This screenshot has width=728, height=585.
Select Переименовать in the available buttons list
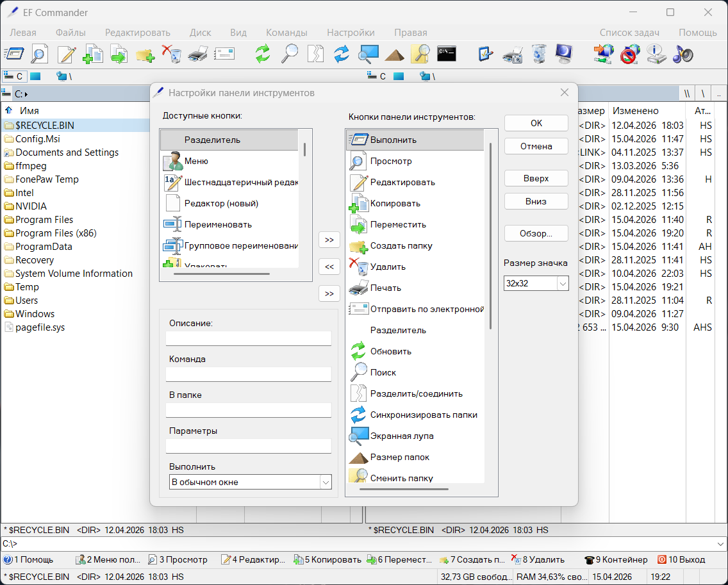(x=217, y=224)
